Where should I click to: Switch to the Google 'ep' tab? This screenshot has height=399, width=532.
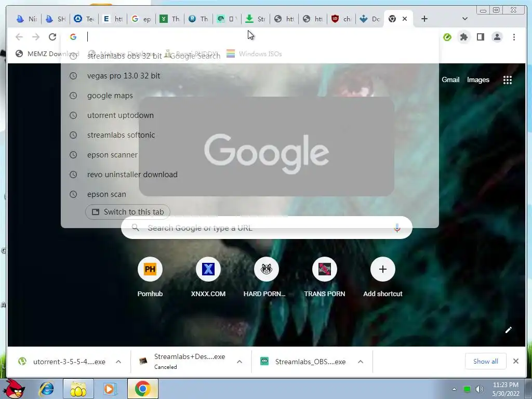(141, 19)
